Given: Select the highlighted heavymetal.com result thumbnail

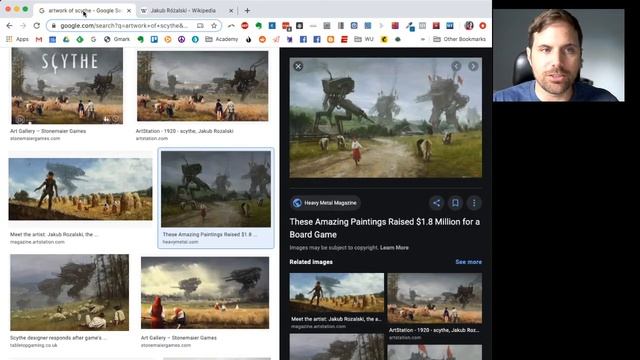Looking at the screenshot, I should (x=216, y=189).
